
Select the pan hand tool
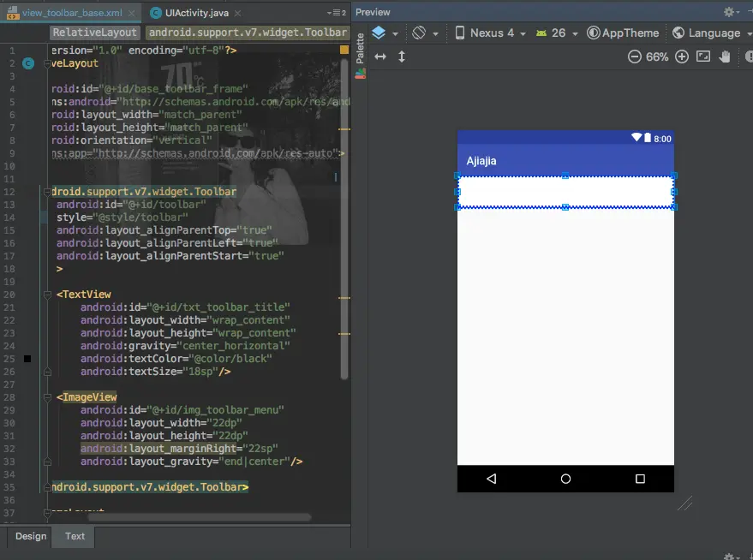(x=725, y=57)
